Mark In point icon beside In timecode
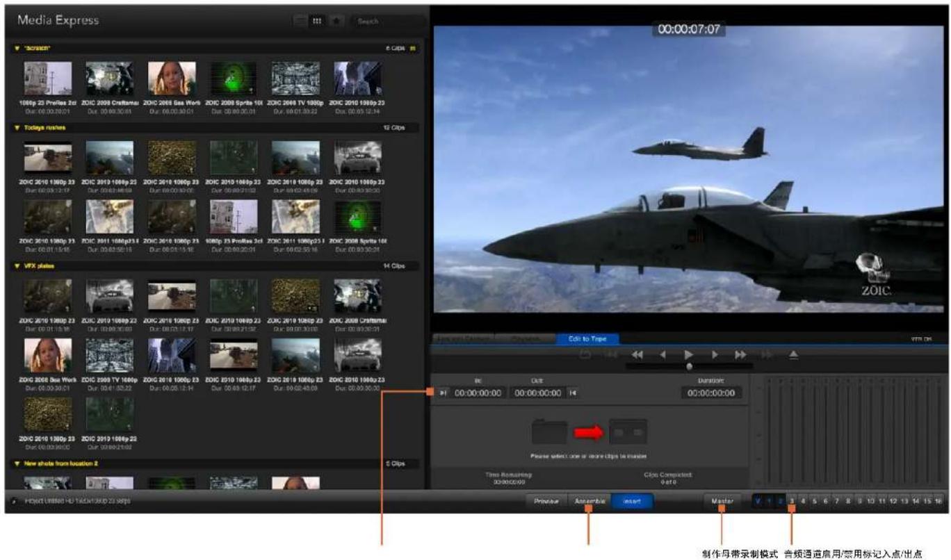The image size is (951, 560). [444, 393]
